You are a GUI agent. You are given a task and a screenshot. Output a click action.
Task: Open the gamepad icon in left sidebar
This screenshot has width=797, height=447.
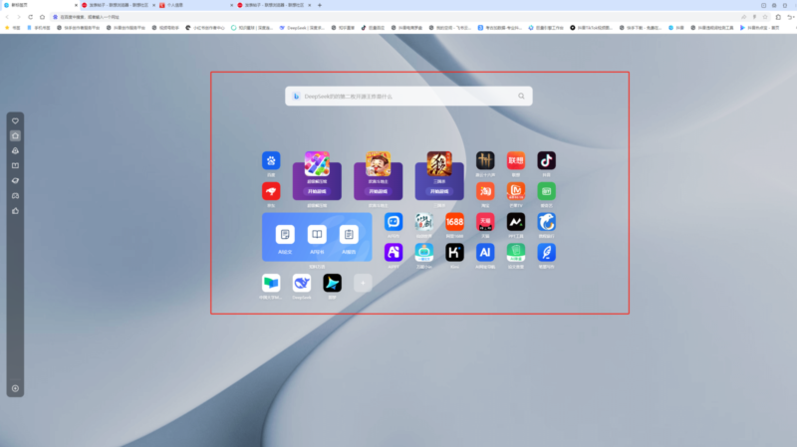click(15, 196)
